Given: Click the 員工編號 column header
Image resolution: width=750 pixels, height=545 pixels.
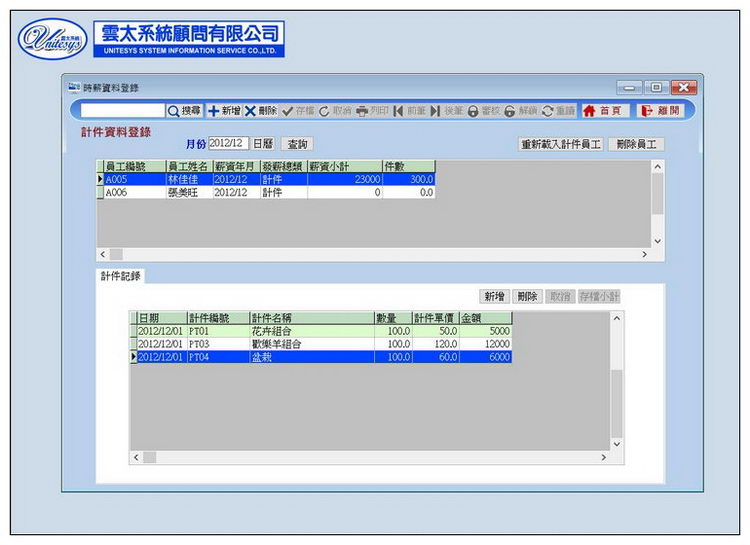Looking at the screenshot, I should (134, 166).
